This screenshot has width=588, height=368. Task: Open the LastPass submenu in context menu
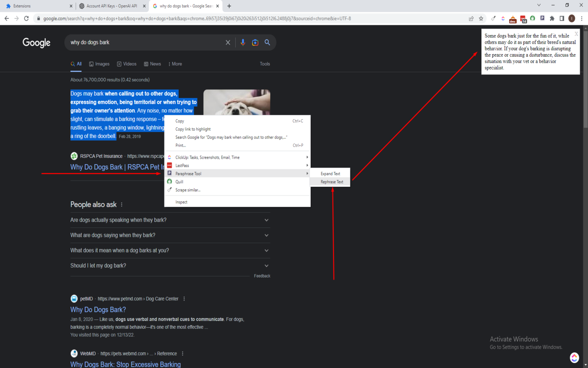point(237,166)
